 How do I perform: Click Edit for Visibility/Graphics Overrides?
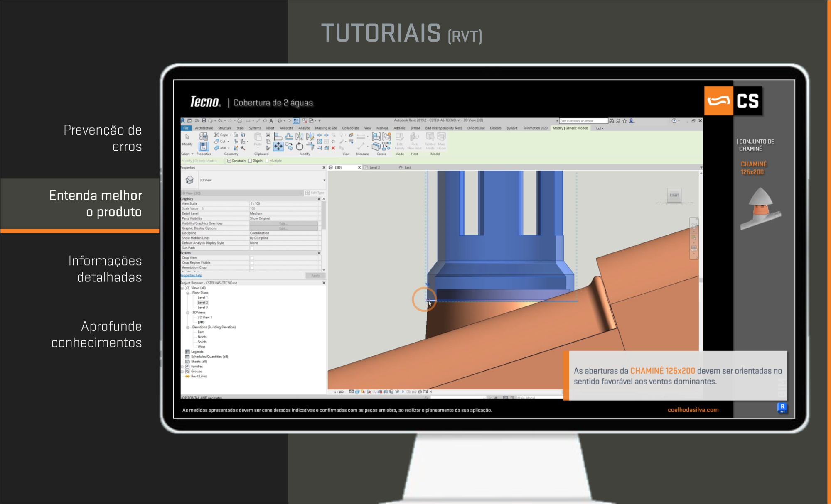pos(283,223)
